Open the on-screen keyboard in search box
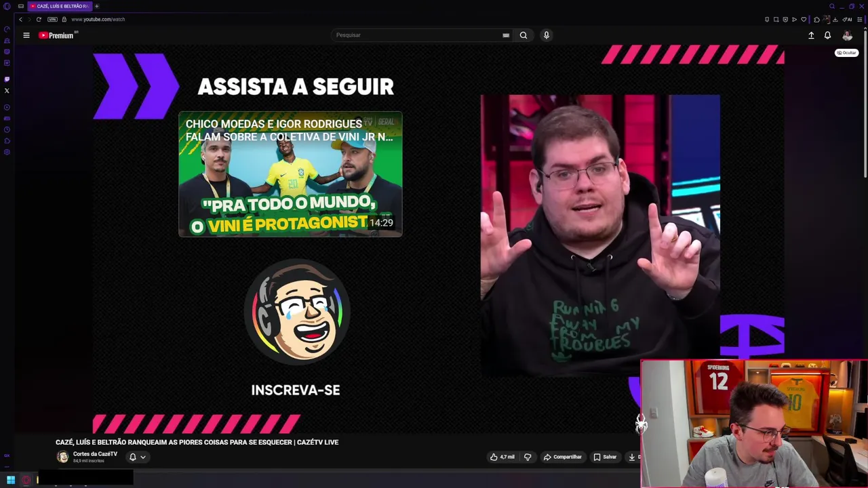 click(506, 35)
